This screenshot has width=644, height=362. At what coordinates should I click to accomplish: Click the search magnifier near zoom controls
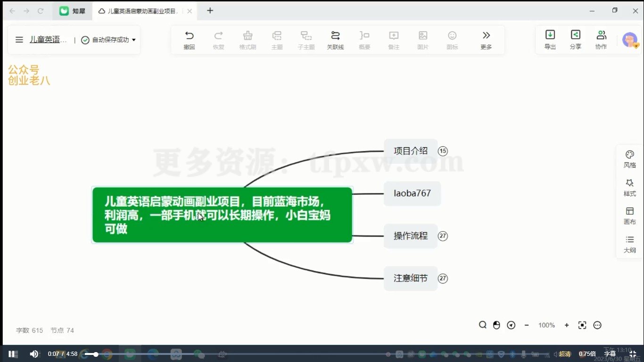pos(482,325)
